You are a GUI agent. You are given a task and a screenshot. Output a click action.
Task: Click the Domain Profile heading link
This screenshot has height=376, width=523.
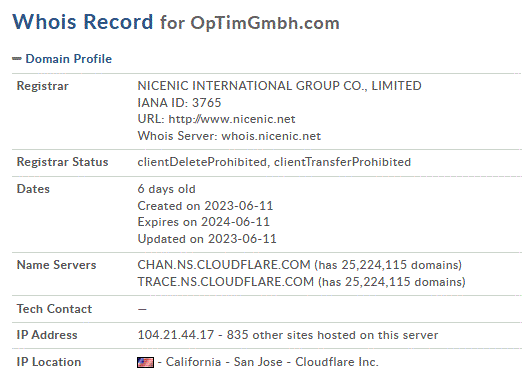[69, 59]
